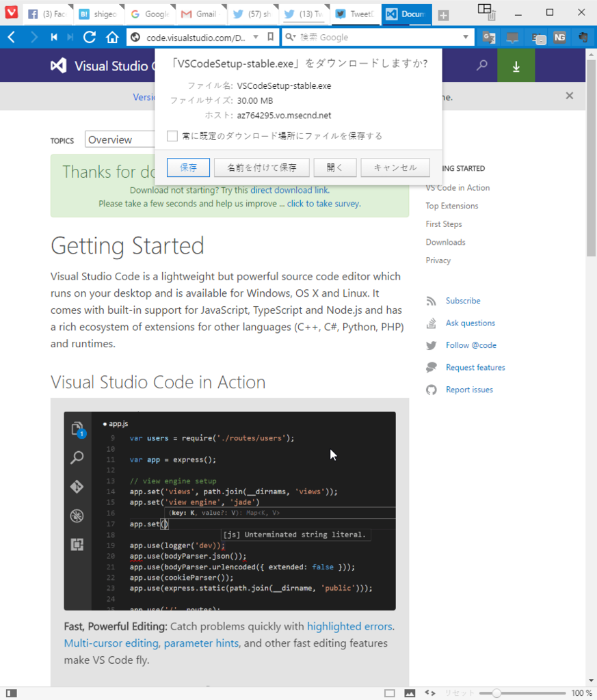This screenshot has height=700, width=597.
Task: Click the リセット zoom reset button
Action: [x=460, y=693]
